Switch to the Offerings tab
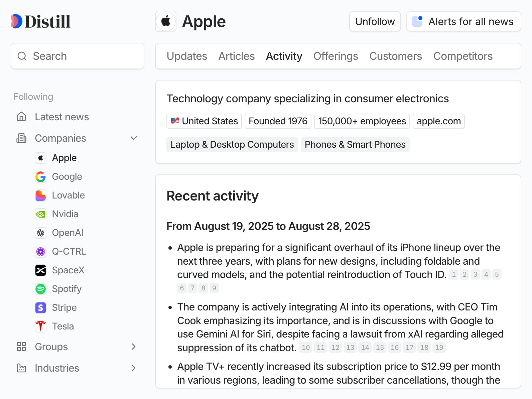Screen dimensions: 532x399 [x=336, y=56]
